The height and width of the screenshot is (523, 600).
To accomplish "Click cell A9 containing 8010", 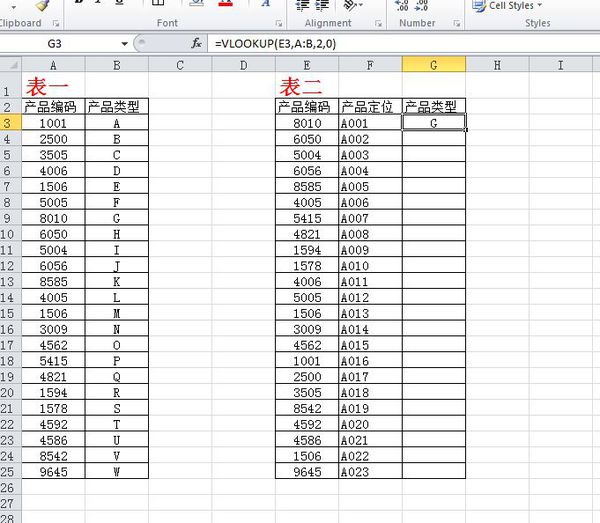I will click(x=53, y=218).
